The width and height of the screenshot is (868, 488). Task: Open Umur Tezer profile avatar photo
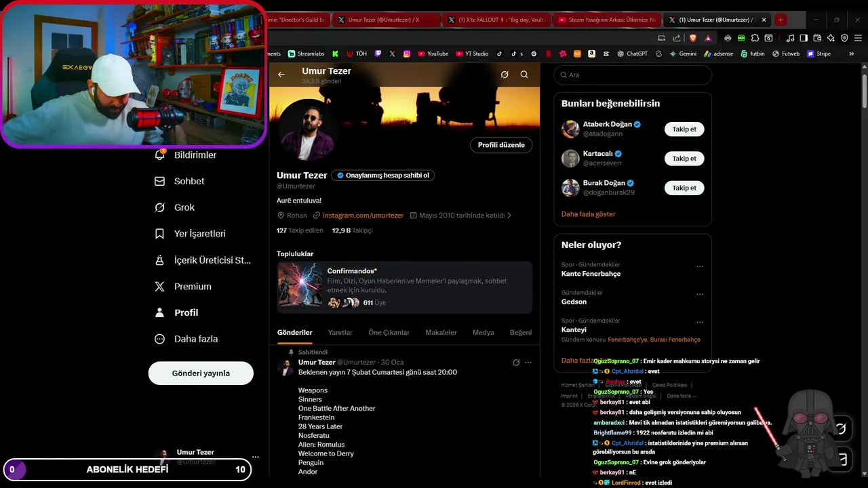(309, 129)
